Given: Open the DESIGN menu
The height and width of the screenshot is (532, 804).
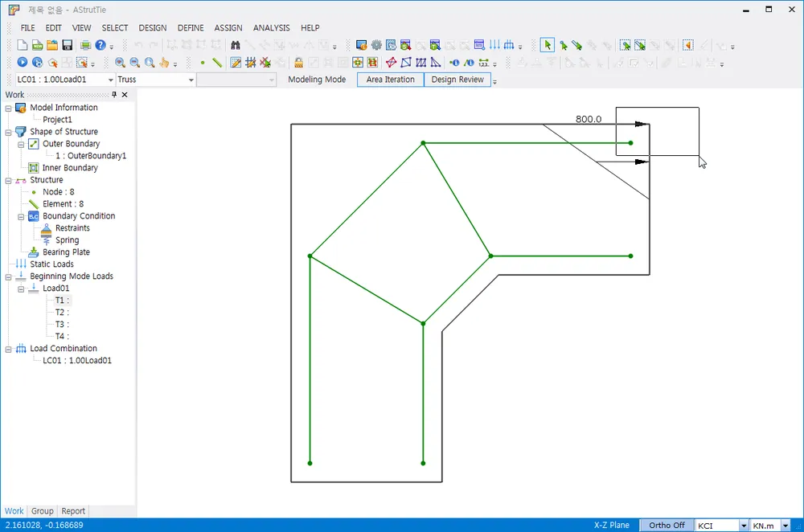Looking at the screenshot, I should point(152,27).
